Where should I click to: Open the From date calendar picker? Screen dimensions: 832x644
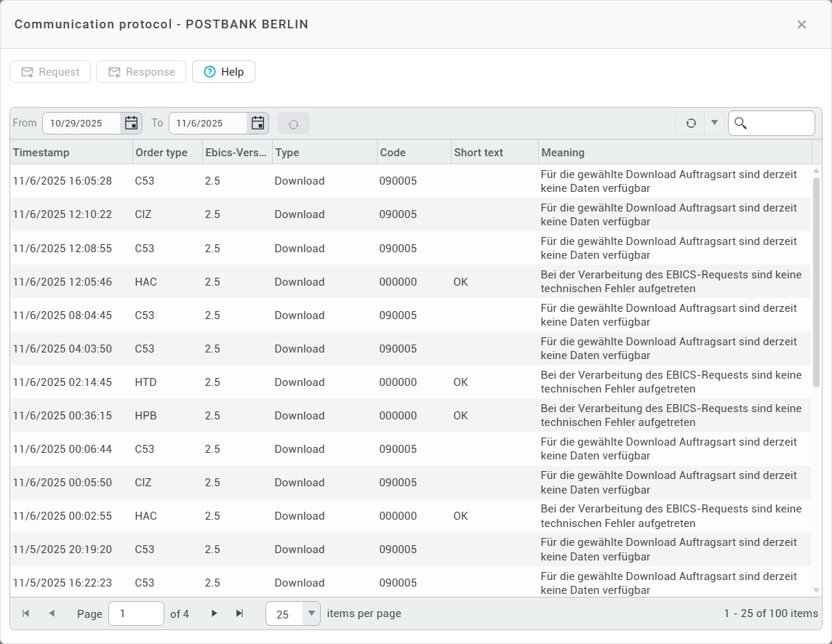click(131, 123)
